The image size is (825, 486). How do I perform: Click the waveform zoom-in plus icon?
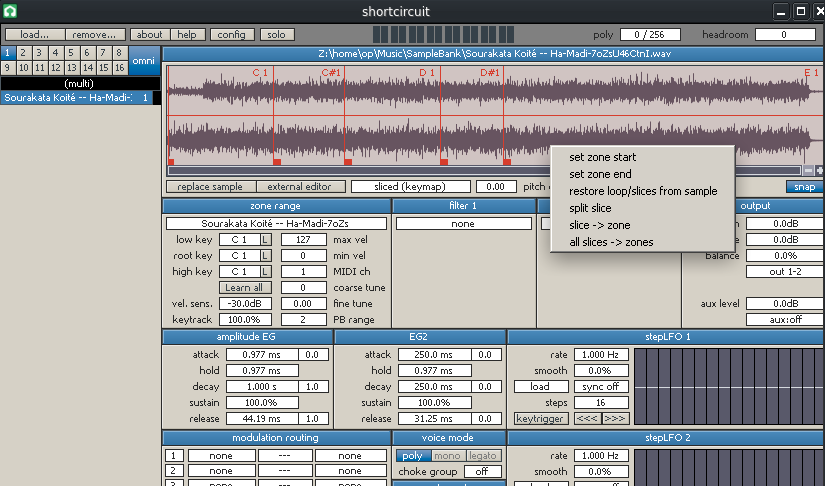click(819, 170)
